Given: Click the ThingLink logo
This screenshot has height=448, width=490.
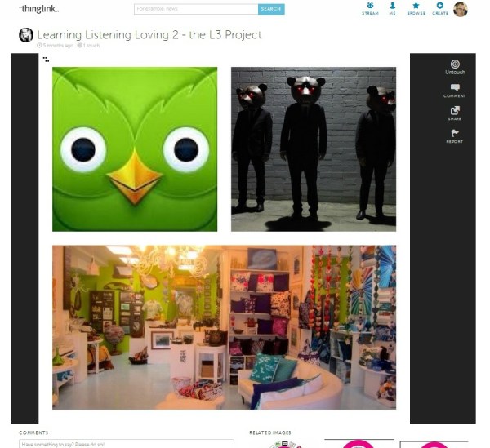Looking at the screenshot, I should [x=38, y=9].
